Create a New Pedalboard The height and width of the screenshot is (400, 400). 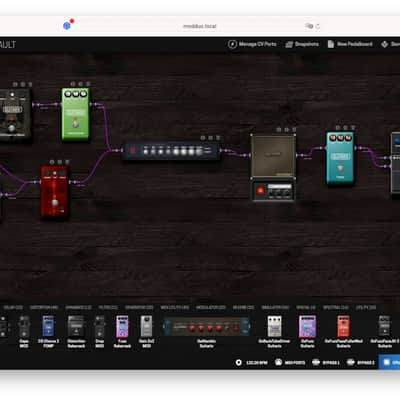point(350,44)
